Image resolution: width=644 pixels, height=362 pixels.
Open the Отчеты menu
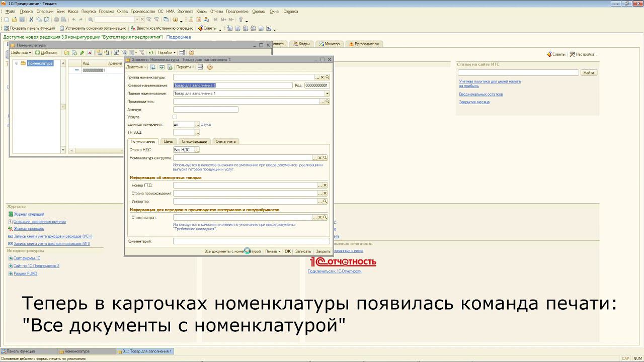(x=216, y=11)
